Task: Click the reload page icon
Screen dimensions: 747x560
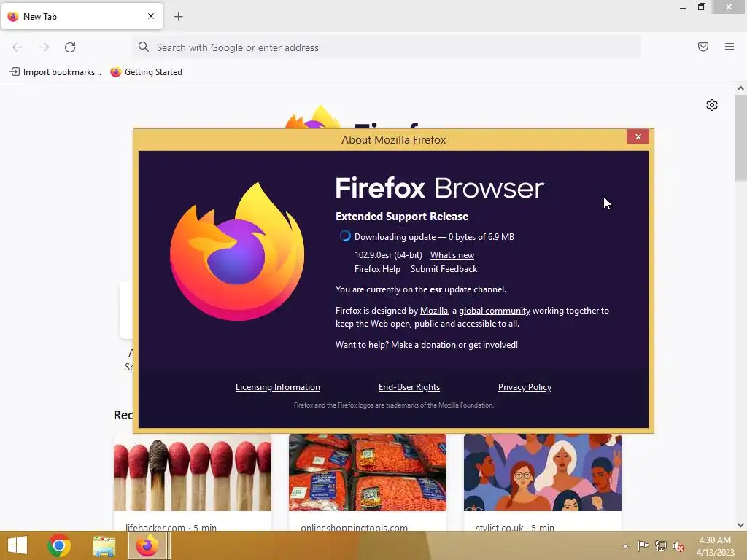Action: tap(70, 47)
